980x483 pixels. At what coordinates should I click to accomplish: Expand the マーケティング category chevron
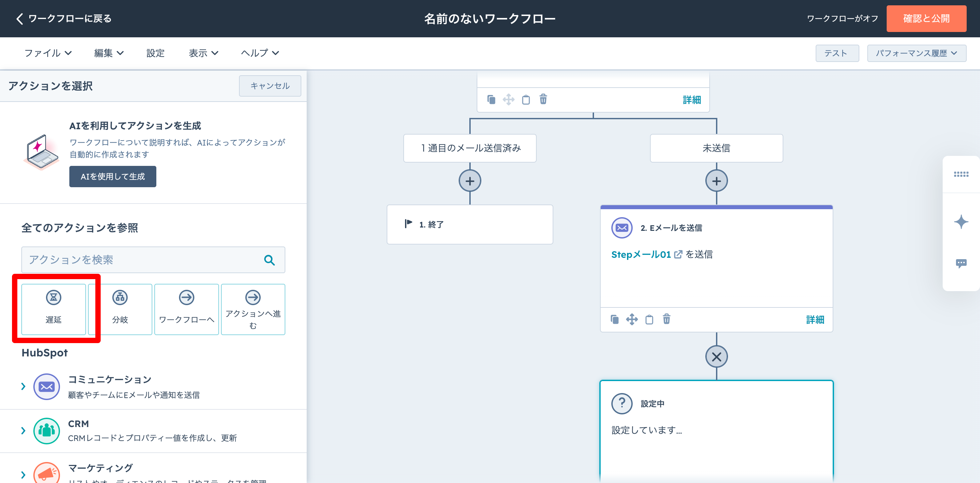23,475
